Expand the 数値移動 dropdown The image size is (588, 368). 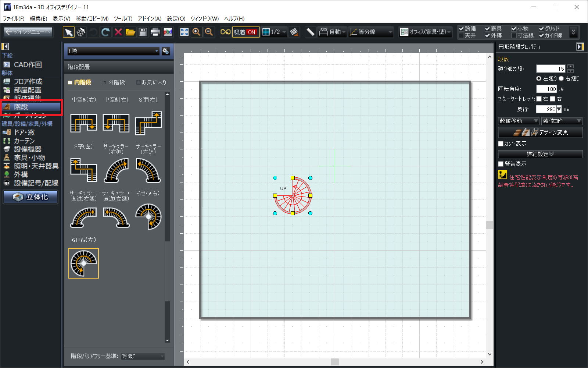coord(518,121)
